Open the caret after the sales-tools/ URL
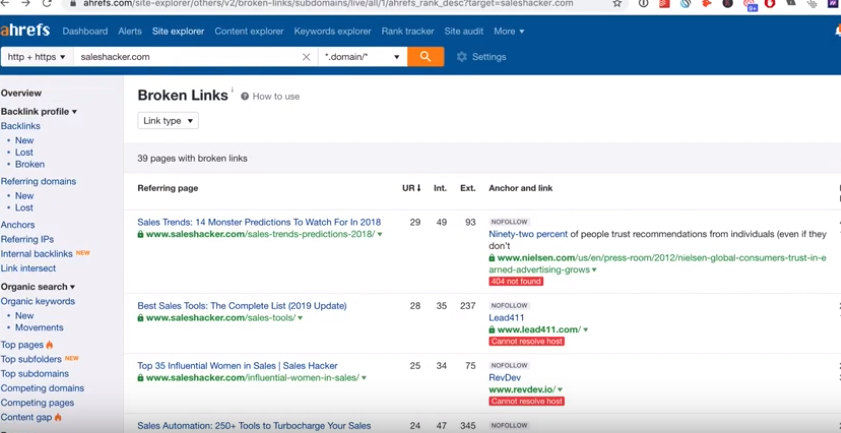Image resolution: width=841 pixels, height=433 pixels. 300,318
